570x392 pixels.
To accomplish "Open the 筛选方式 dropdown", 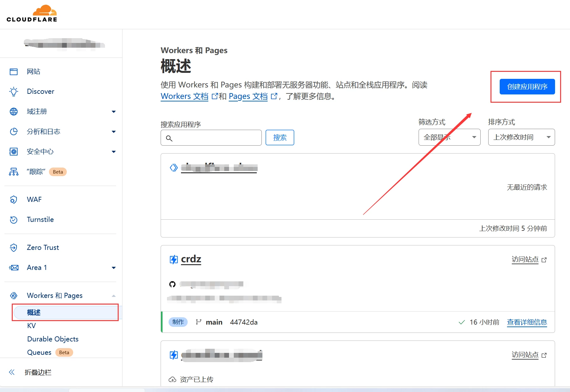I will [449, 137].
